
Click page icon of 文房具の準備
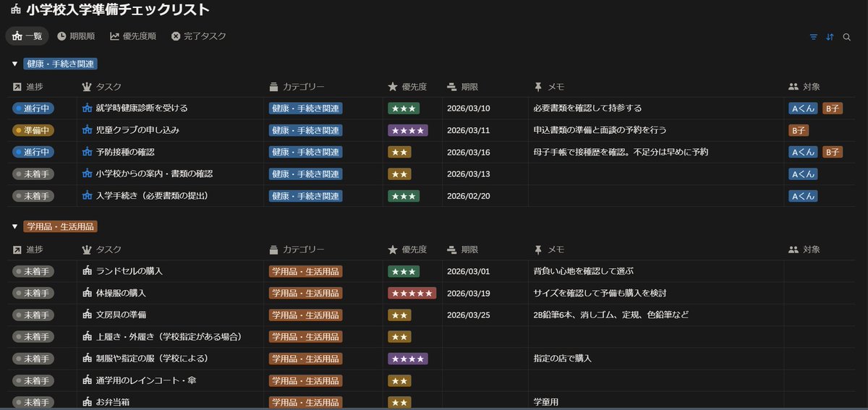click(88, 315)
